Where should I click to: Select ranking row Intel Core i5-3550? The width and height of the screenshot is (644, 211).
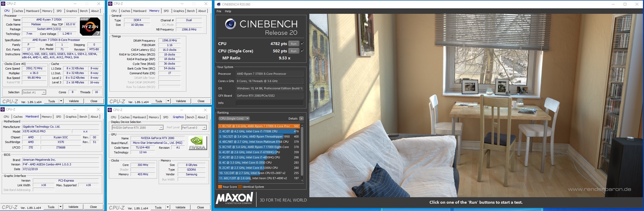259,163
